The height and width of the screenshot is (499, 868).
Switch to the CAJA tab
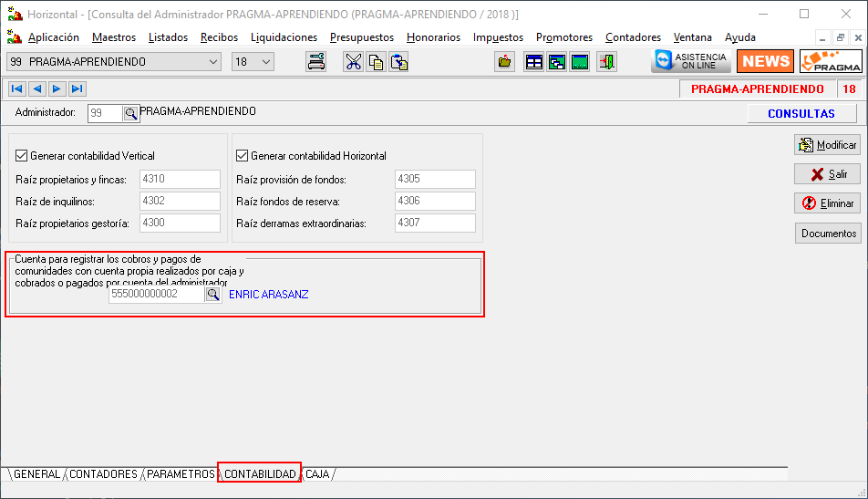pos(317,474)
